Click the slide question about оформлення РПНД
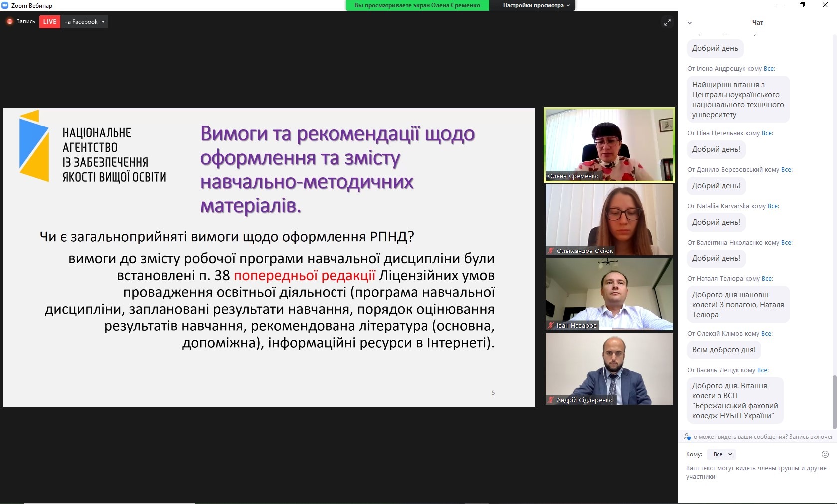 (x=227, y=236)
